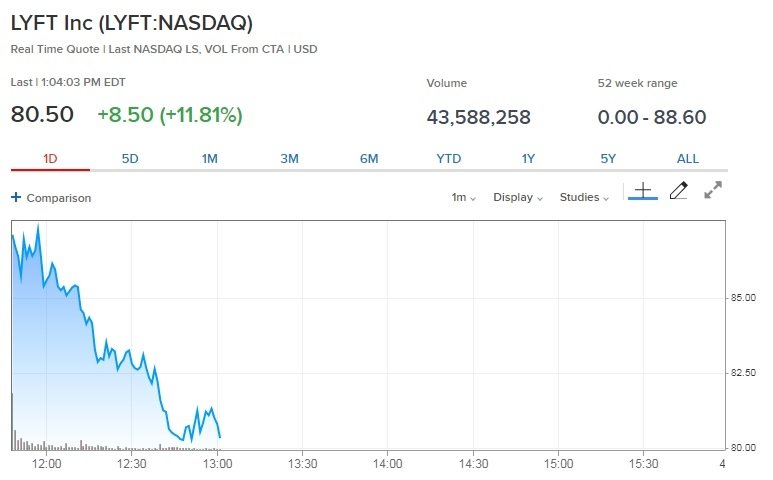Select the 1D time range tab
This screenshot has width=773, height=480.
pyautogui.click(x=50, y=158)
